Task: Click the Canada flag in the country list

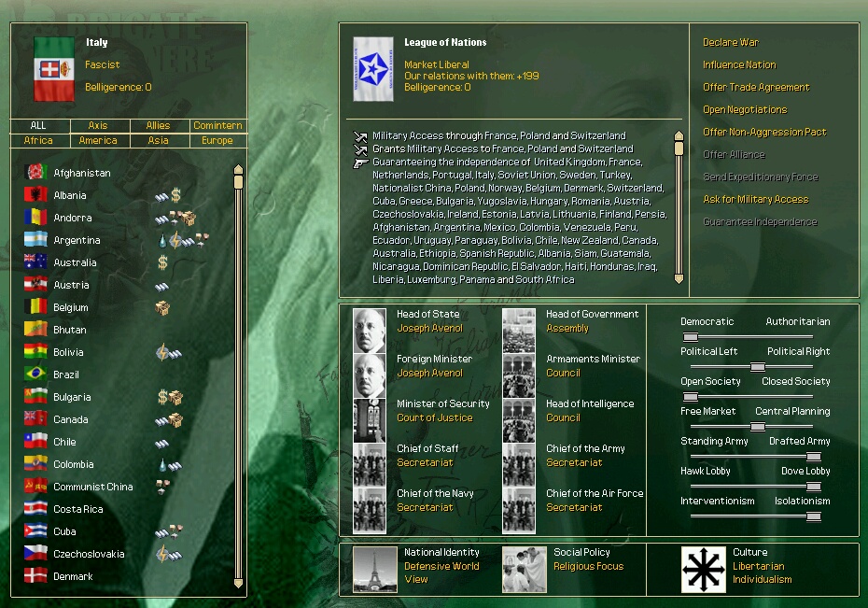Action: 35,419
